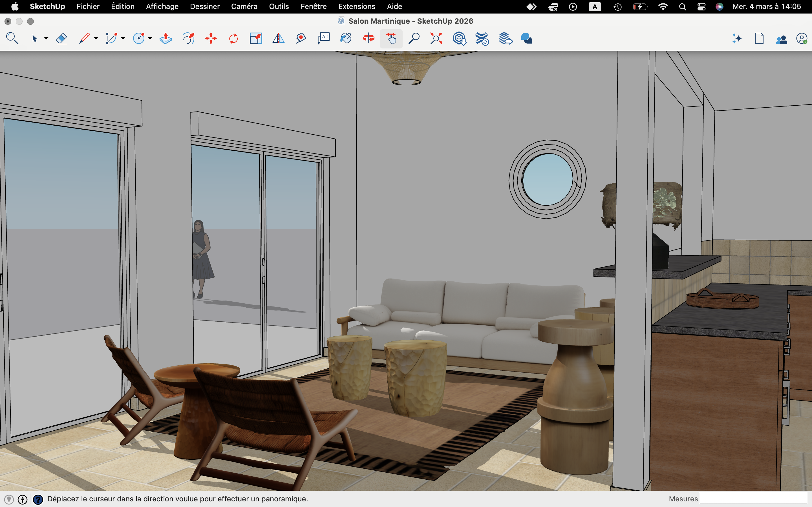This screenshot has height=507, width=812.
Task: Click the Mesures input field
Action: (753, 499)
